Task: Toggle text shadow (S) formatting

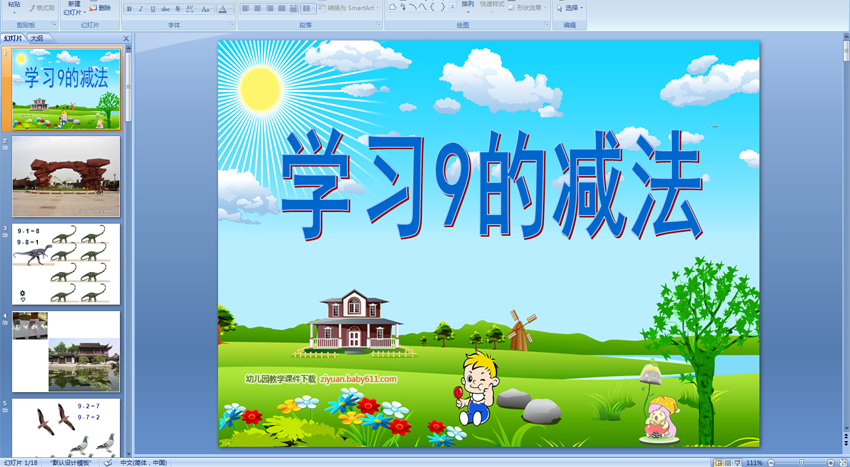Action: [178, 9]
